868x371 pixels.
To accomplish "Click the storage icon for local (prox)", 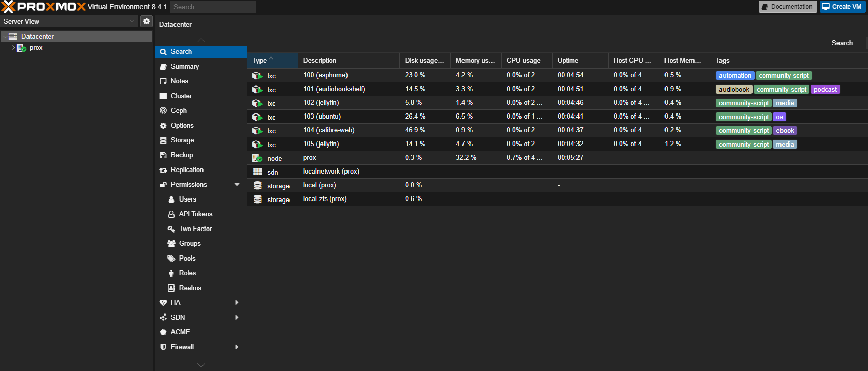I will pos(257,185).
